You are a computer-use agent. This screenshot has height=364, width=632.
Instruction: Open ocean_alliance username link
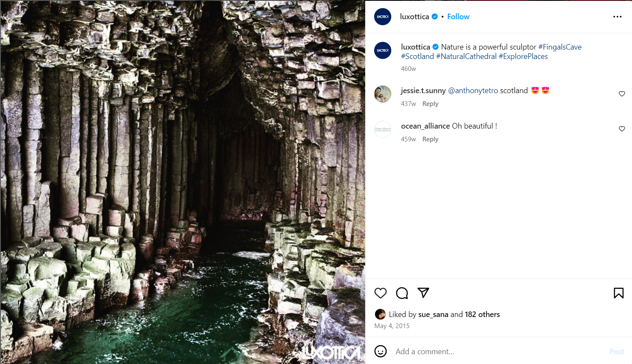(x=425, y=126)
